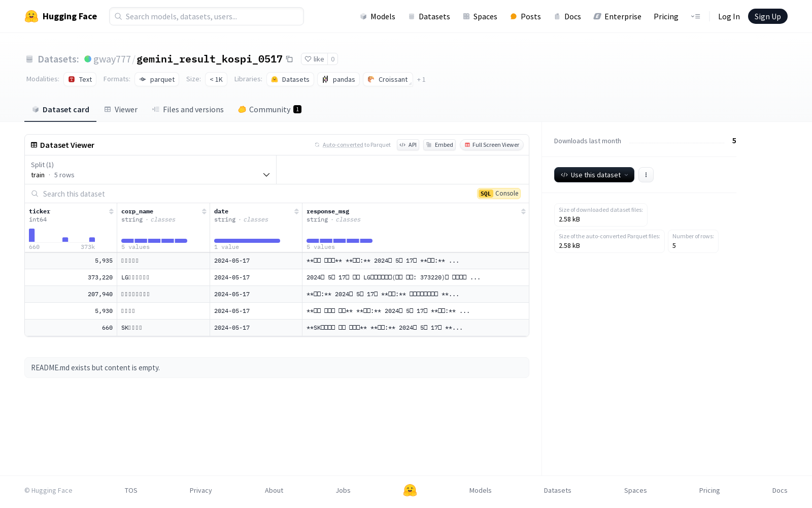Open the footer Docs link
The height and width of the screenshot is (508, 812).
(780, 490)
